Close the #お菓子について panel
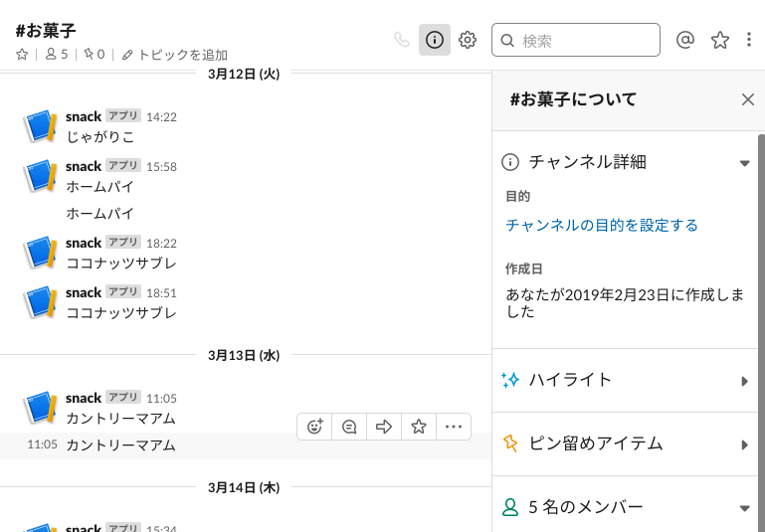 pos(747,99)
